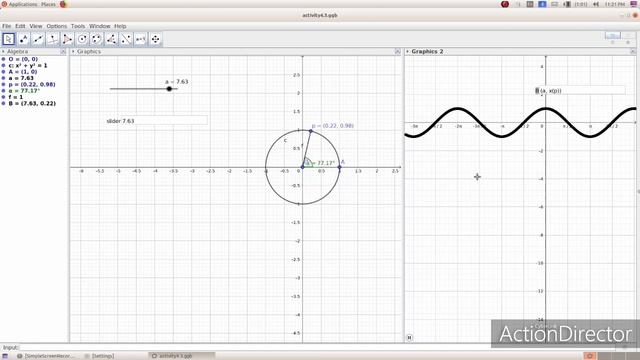Click the volume icon in system tray
640x360 pixels.
click(x=596, y=4)
